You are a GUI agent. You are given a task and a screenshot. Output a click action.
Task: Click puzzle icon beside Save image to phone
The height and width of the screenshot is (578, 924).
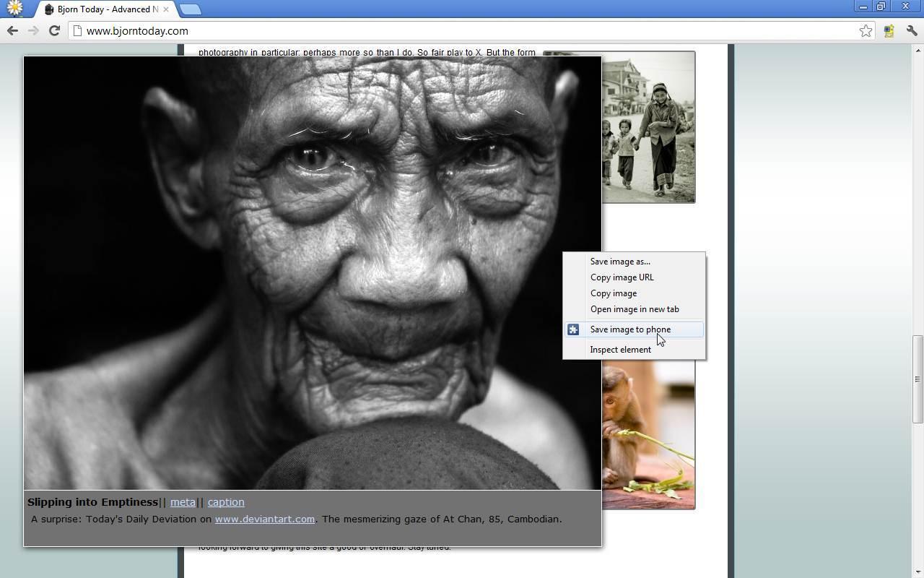coord(573,329)
